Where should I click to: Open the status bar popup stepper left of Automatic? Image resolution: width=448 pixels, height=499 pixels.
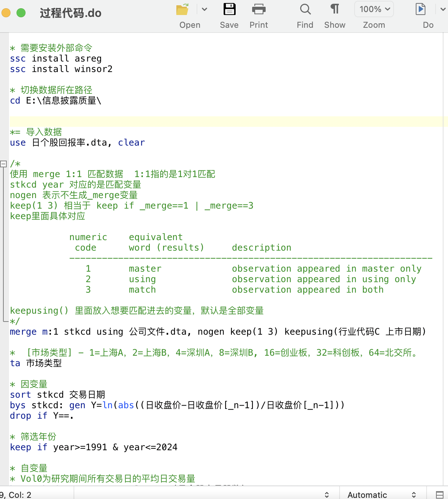327,494
